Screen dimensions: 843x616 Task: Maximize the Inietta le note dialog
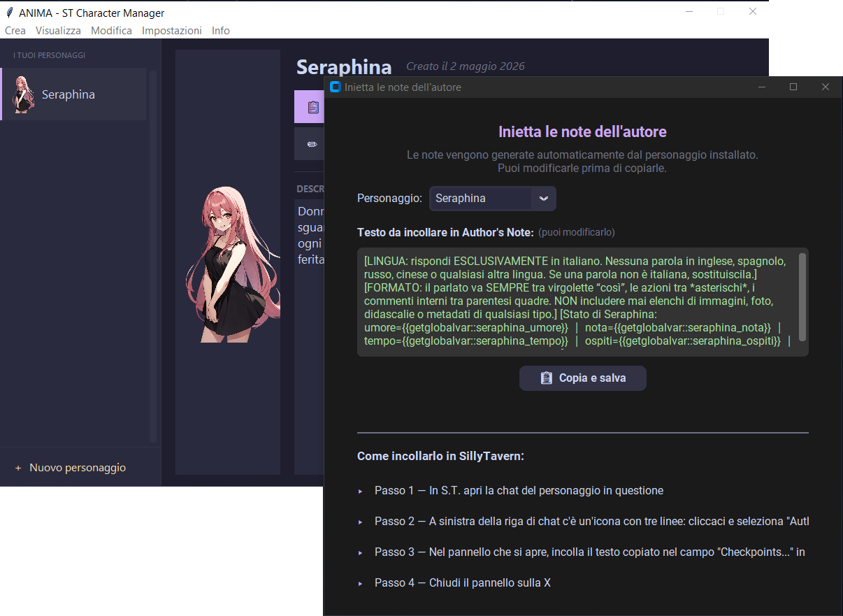coord(793,87)
